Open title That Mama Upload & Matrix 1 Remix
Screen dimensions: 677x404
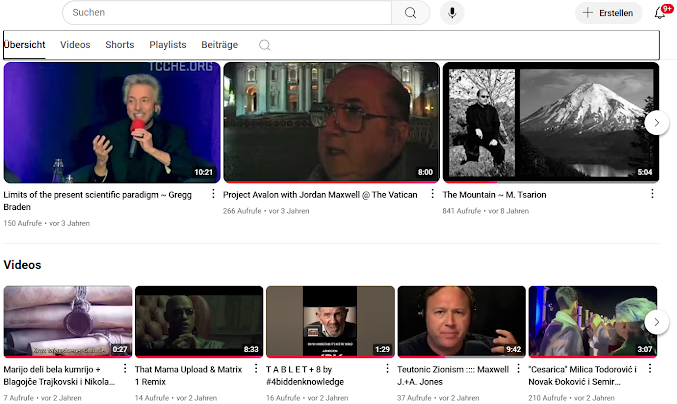click(x=188, y=376)
